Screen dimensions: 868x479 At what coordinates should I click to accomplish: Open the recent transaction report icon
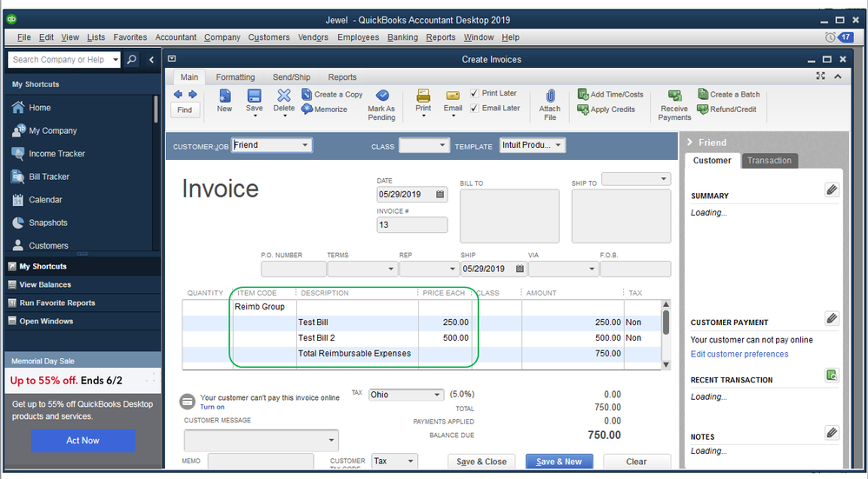(x=832, y=375)
